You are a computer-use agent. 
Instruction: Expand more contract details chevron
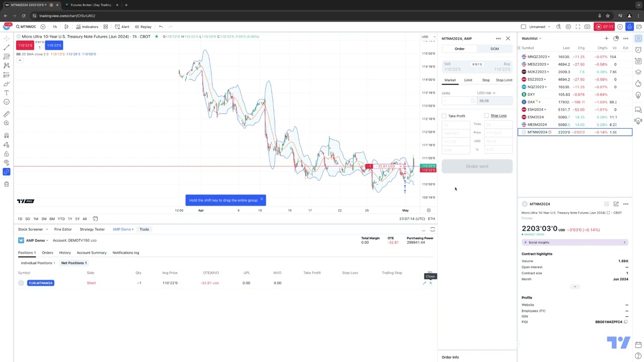[x=575, y=287]
